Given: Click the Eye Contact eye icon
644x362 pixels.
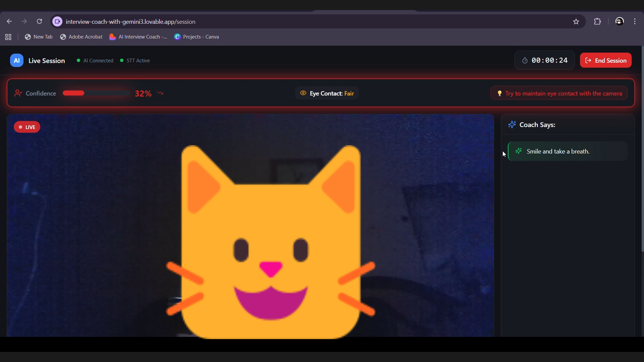Looking at the screenshot, I should 303,93.
